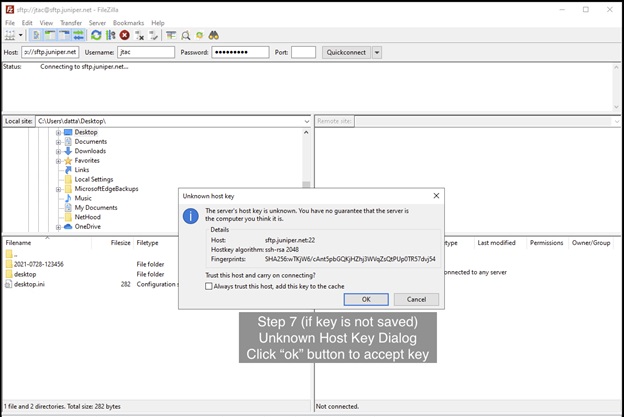Open the File menu
624x417 pixels.
(10, 23)
